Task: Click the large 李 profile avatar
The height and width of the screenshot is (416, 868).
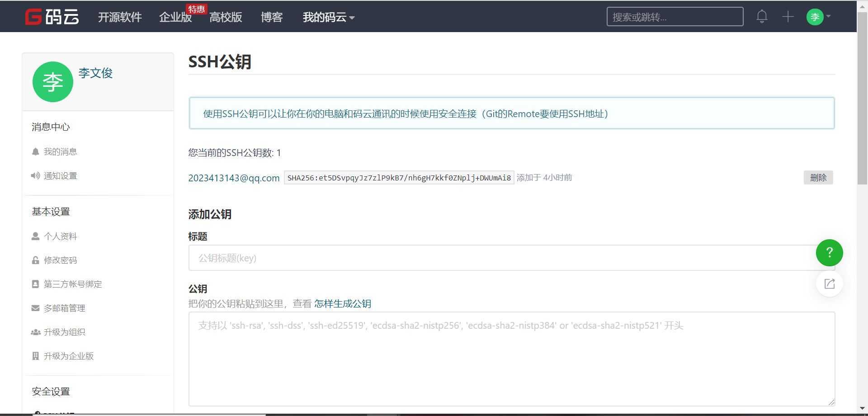Action: pyautogui.click(x=53, y=82)
